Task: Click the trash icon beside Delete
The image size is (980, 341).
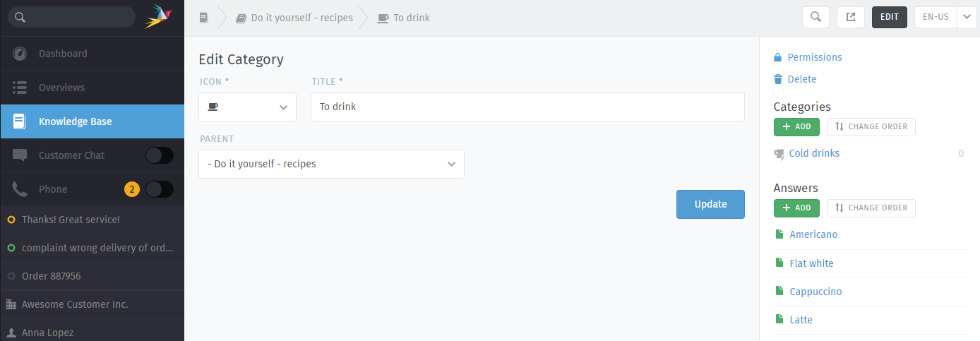Action: [778, 79]
